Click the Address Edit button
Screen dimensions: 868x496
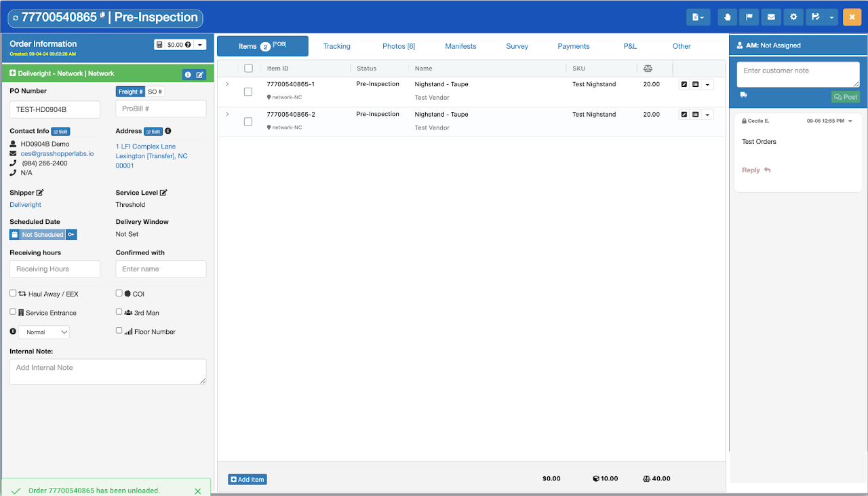tap(153, 132)
